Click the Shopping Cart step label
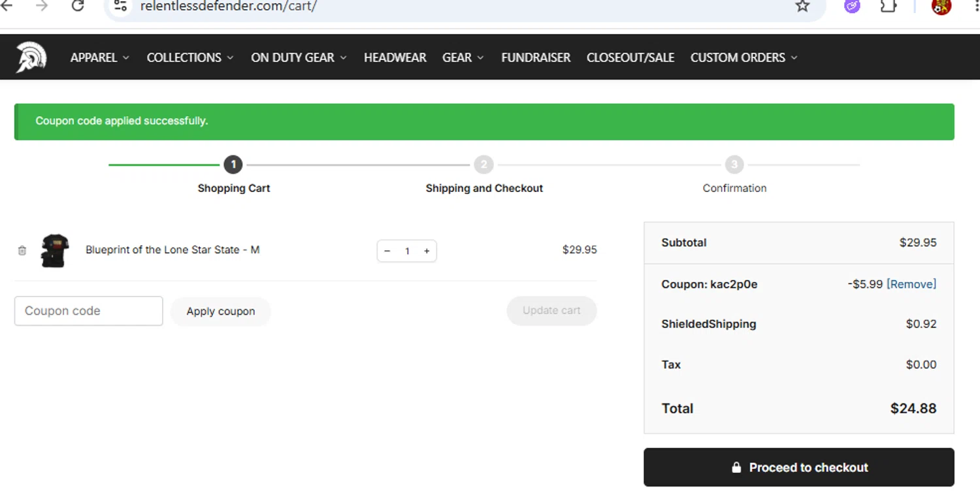 234,188
